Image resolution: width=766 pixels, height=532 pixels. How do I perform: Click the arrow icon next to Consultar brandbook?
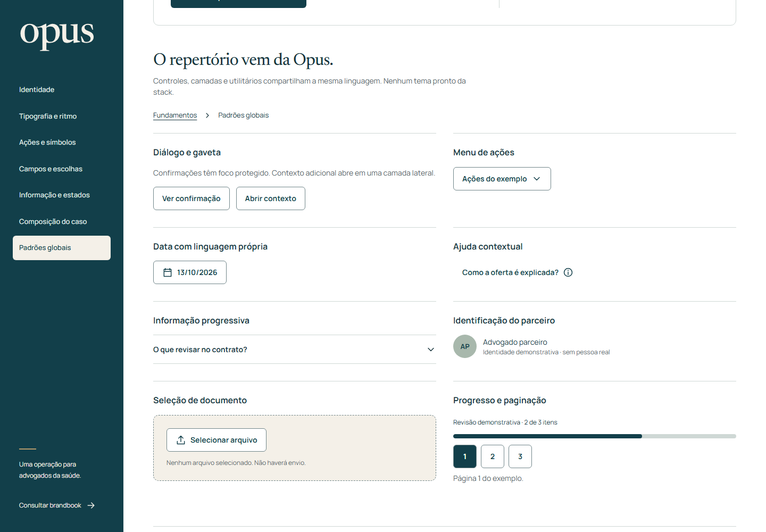point(91,505)
